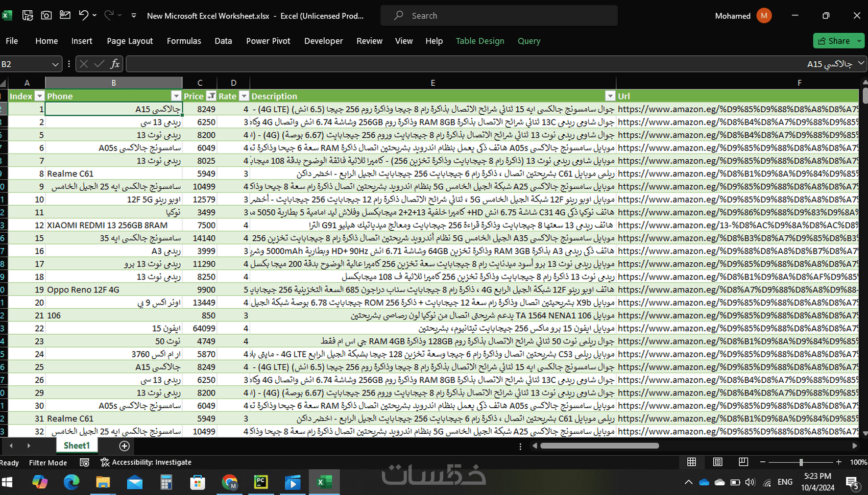868x495 pixels.
Task: Open the Index column filter dropdown
Action: coord(39,96)
